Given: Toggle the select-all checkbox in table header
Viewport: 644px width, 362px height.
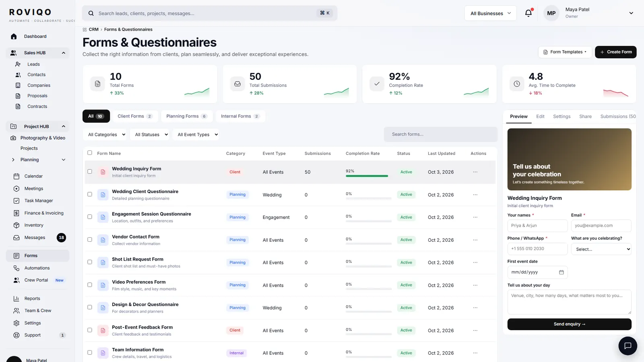Looking at the screenshot, I should (90, 153).
